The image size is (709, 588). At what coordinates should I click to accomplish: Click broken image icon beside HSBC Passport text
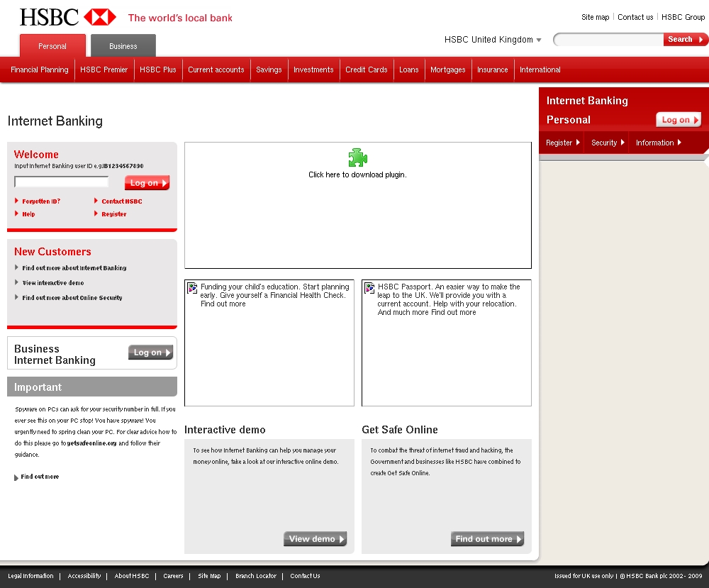point(370,288)
